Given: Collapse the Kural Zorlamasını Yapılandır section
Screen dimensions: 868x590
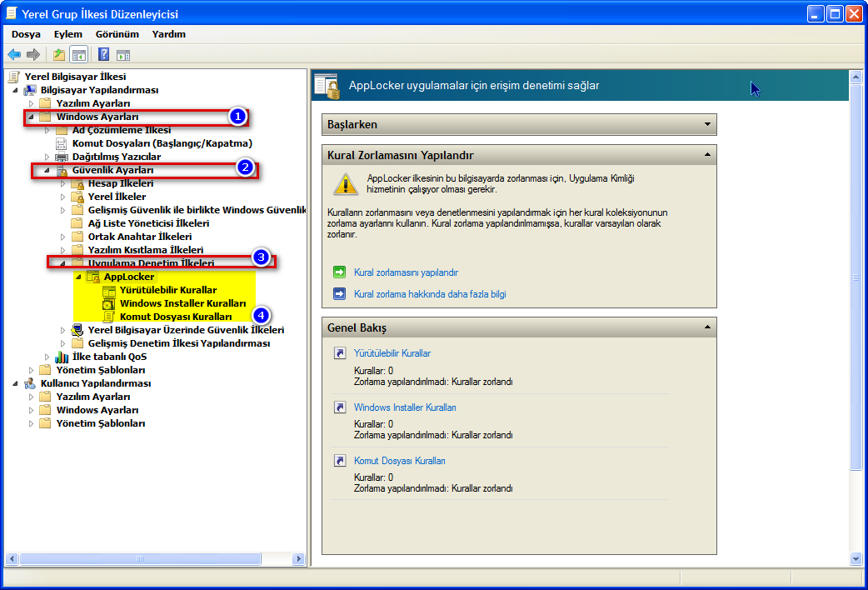Looking at the screenshot, I should click(707, 154).
